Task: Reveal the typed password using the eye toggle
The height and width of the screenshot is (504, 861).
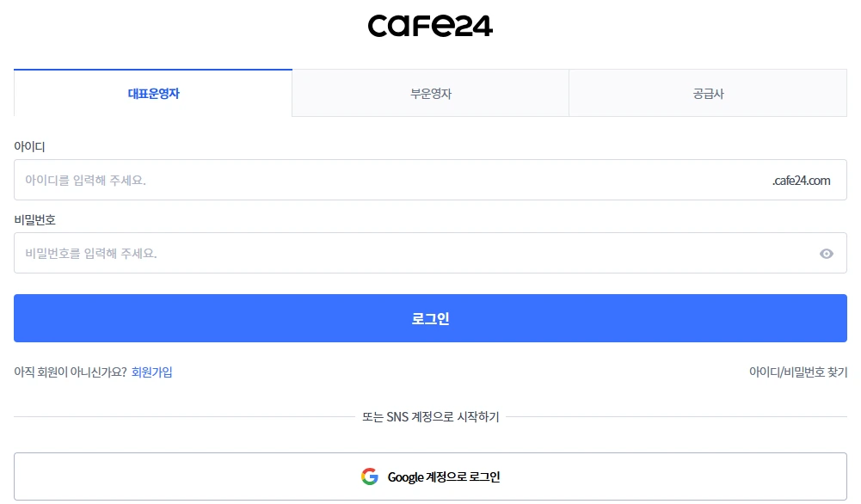Action: point(826,253)
